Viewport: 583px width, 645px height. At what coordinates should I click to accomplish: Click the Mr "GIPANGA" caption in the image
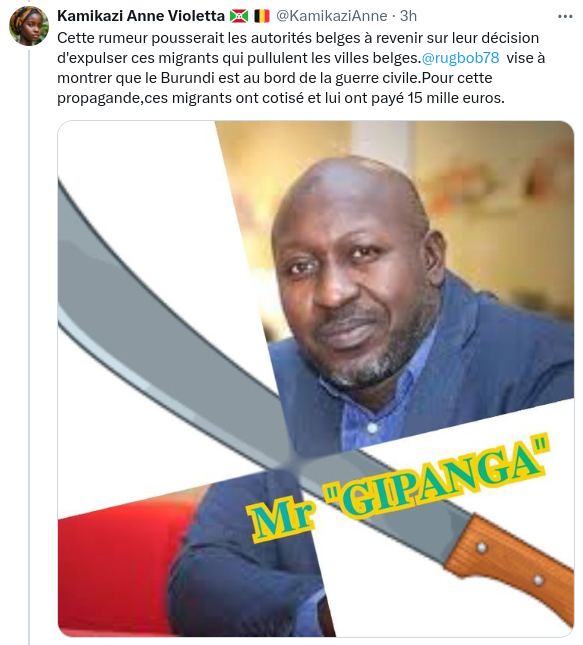tap(397, 490)
